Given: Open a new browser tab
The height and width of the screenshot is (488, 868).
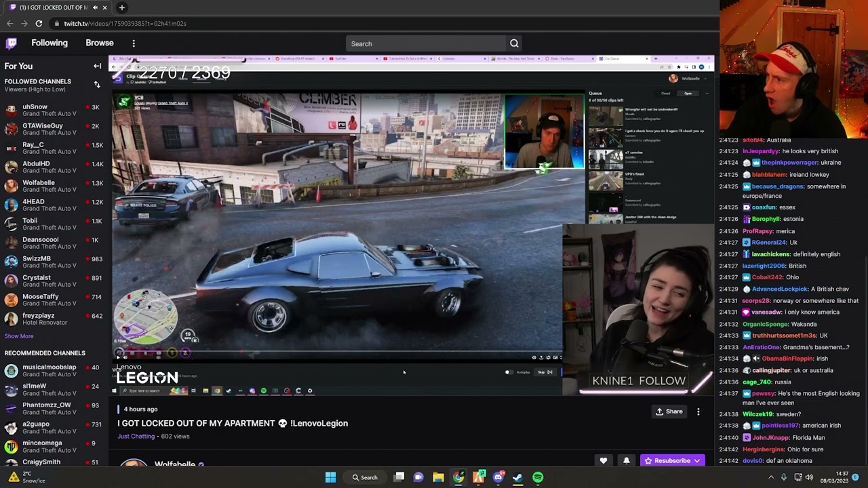Looking at the screenshot, I should click(x=122, y=7).
